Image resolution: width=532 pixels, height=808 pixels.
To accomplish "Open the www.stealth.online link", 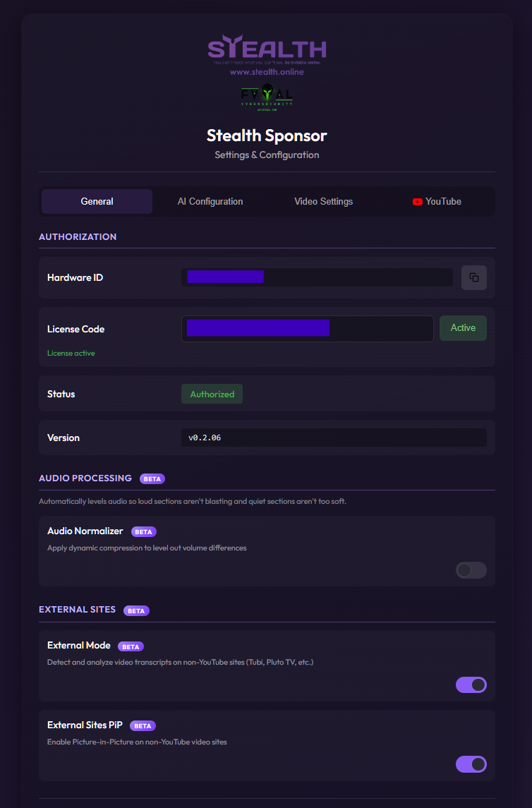I will pyautogui.click(x=267, y=72).
